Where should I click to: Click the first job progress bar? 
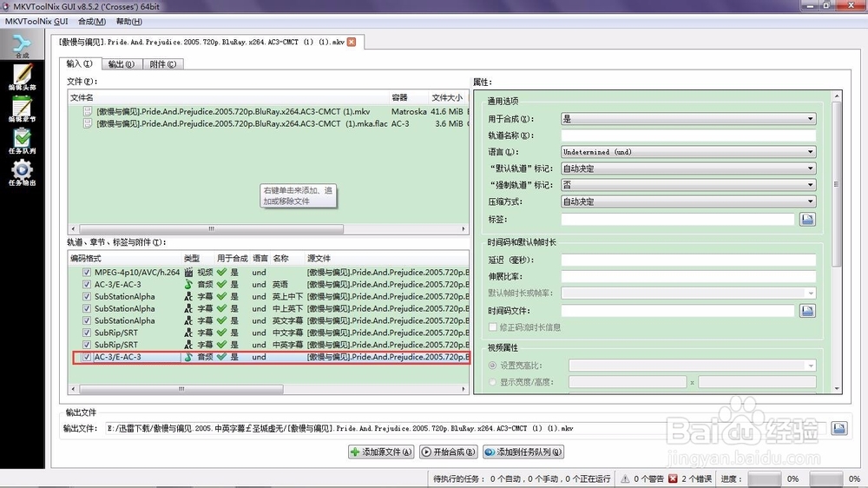[765, 478]
